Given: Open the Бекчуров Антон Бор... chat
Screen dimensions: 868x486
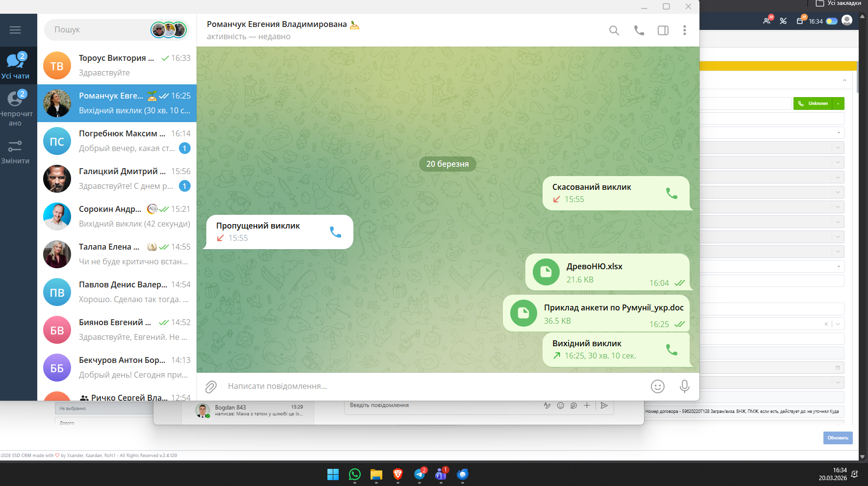Looking at the screenshot, I should point(117,367).
